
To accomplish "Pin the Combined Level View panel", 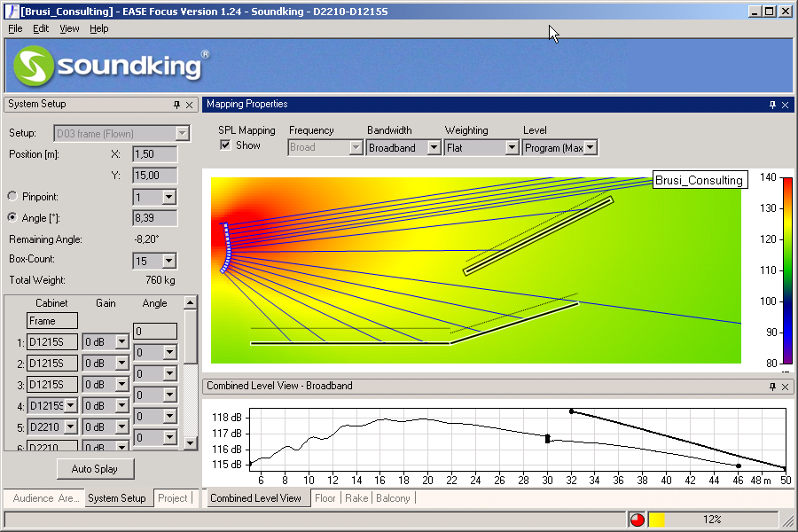I will tap(772, 387).
